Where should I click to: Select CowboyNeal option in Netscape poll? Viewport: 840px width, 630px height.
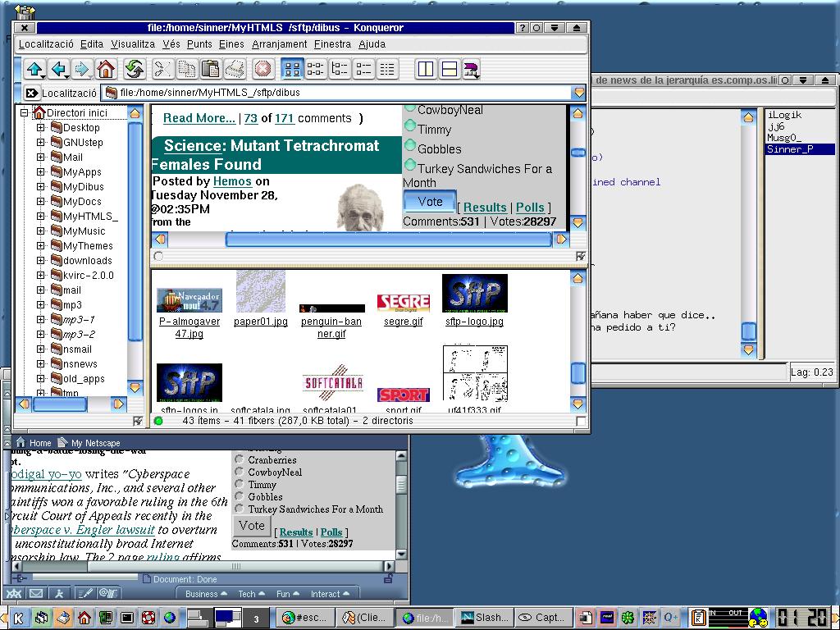[239, 472]
